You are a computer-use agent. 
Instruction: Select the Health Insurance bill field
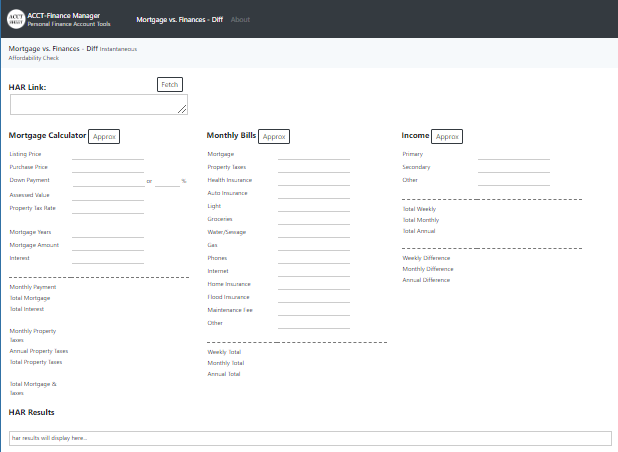pyautogui.click(x=313, y=180)
